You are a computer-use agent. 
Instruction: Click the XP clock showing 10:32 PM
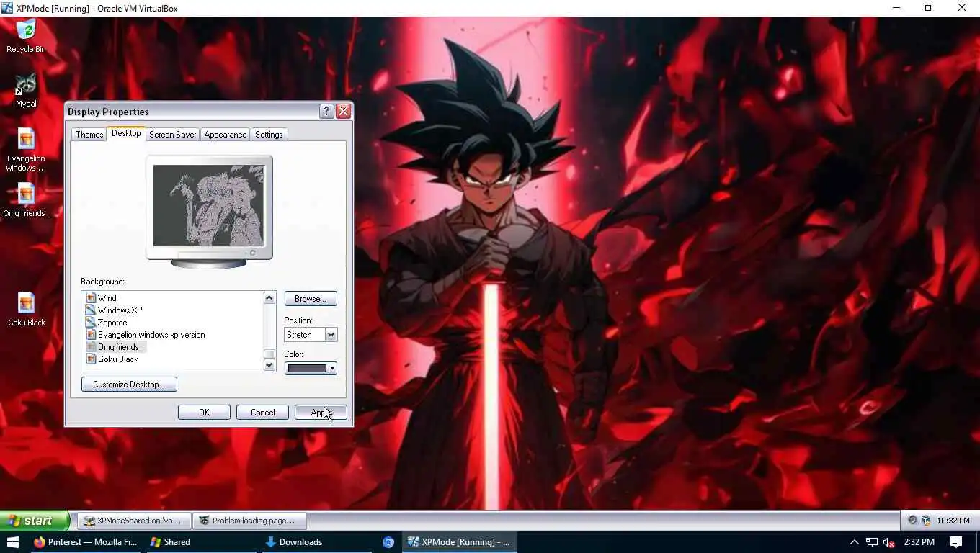[953, 521]
